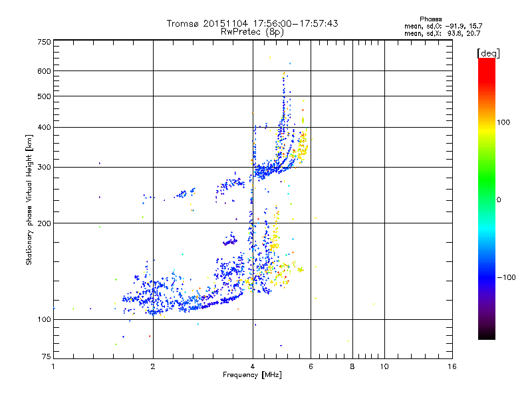This screenshot has height=399, width=532.
Task: Click the colorbar tick label '-100'
Action: [506, 277]
